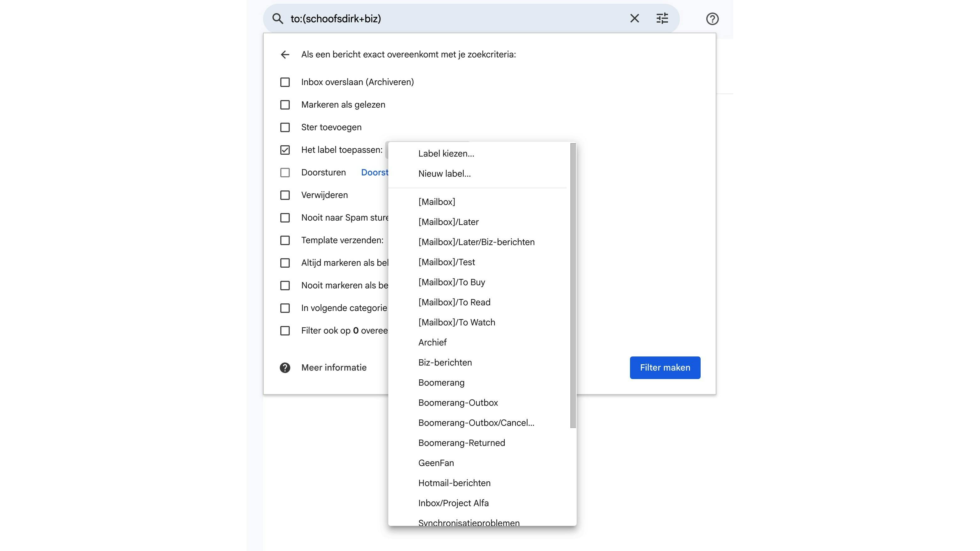Click the Meer informatie question mark icon

285,368
